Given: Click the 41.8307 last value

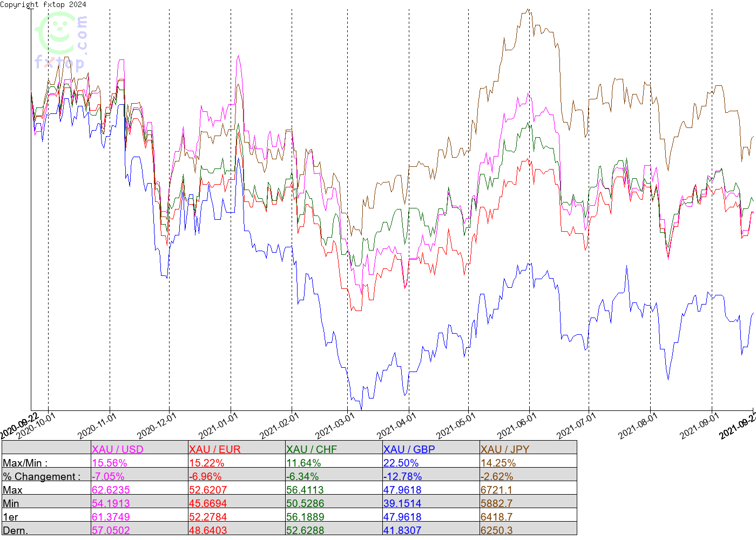Looking at the screenshot, I should tap(402, 530).
